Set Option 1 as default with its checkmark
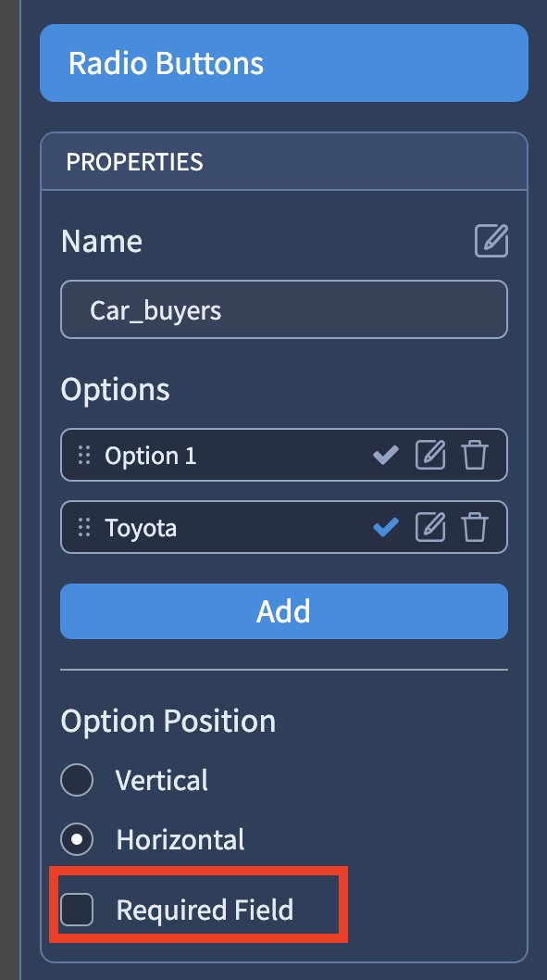This screenshot has width=547, height=980. click(x=386, y=455)
